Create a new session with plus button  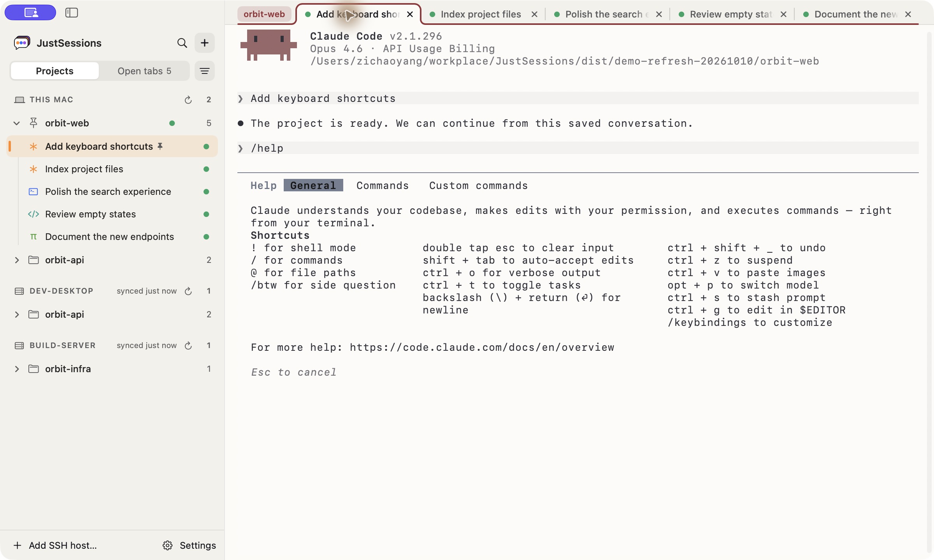[x=205, y=43]
